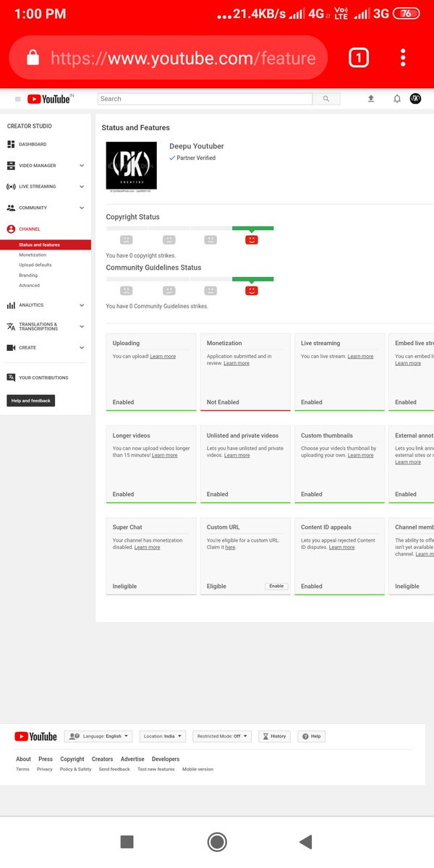This screenshot has width=434, height=868.
Task: Expand the Live Streaming section chevron
Action: pyautogui.click(x=82, y=187)
